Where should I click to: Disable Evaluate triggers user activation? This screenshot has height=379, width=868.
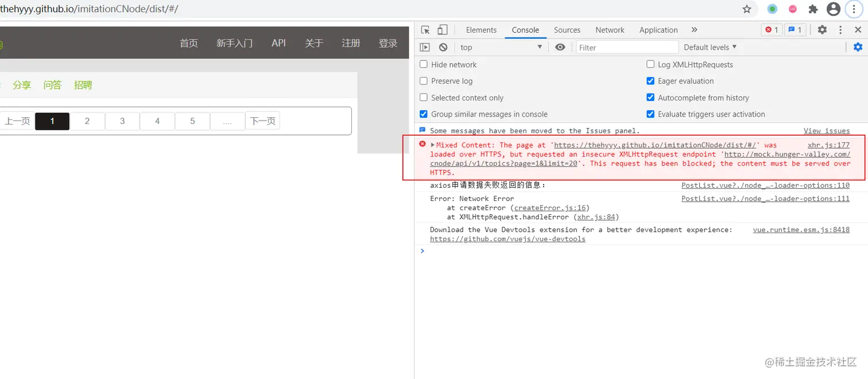(x=650, y=114)
